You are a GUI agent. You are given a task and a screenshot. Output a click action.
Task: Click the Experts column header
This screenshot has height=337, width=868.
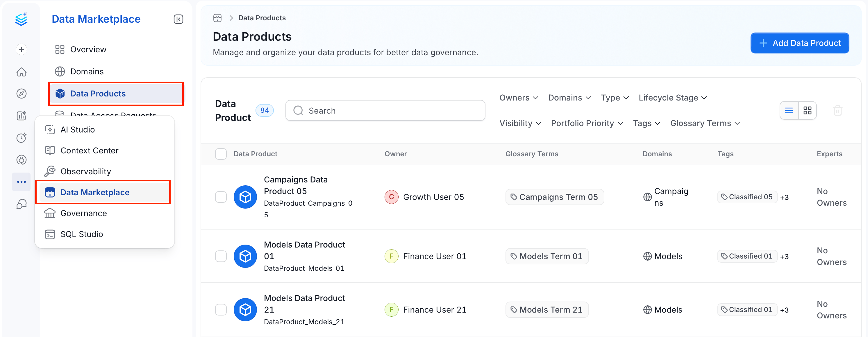[829, 154]
